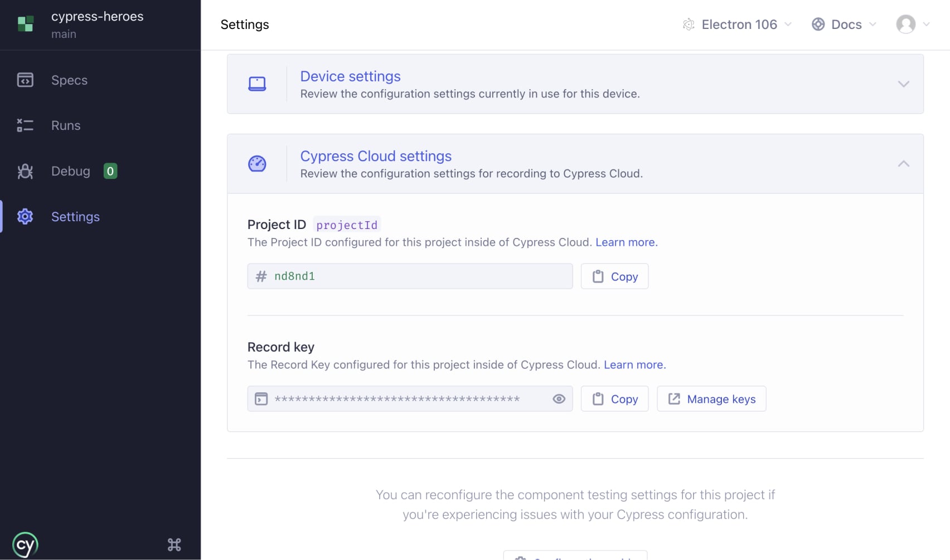
Task: Click the dashboard icon beside Cypress Cloud settings
Action: point(258,163)
